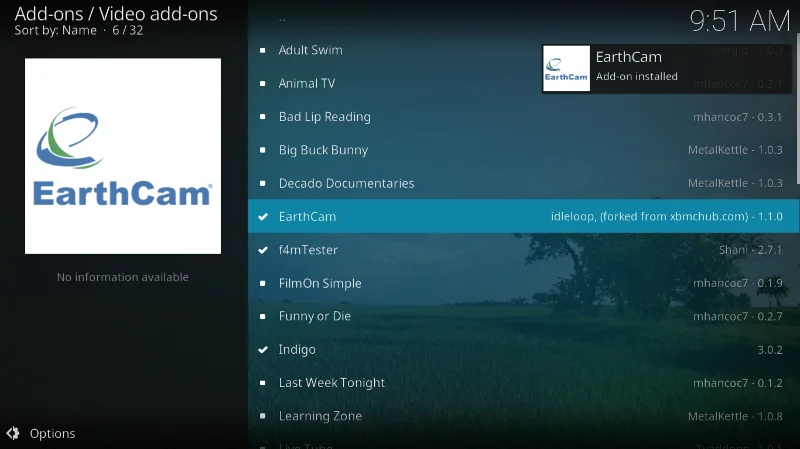This screenshot has width=800, height=449.
Task: Click the '3.0.2' Indigo version text
Action: (x=770, y=350)
